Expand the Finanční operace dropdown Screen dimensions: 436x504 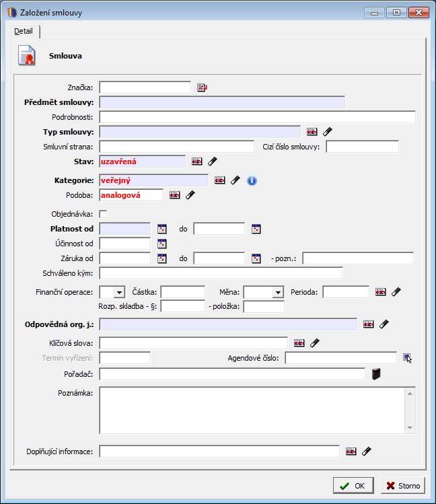(x=119, y=293)
